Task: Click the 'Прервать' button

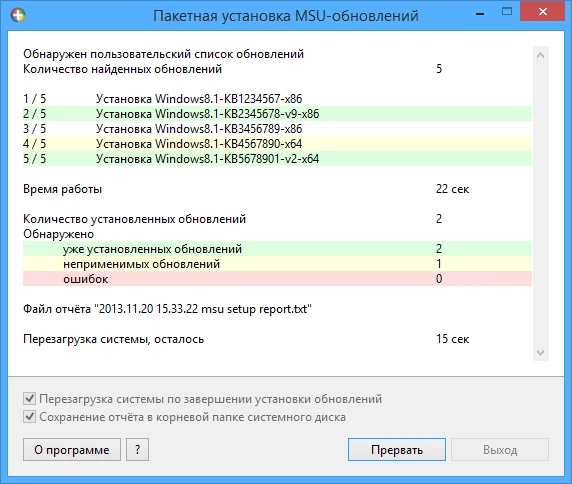Action: click(x=397, y=450)
